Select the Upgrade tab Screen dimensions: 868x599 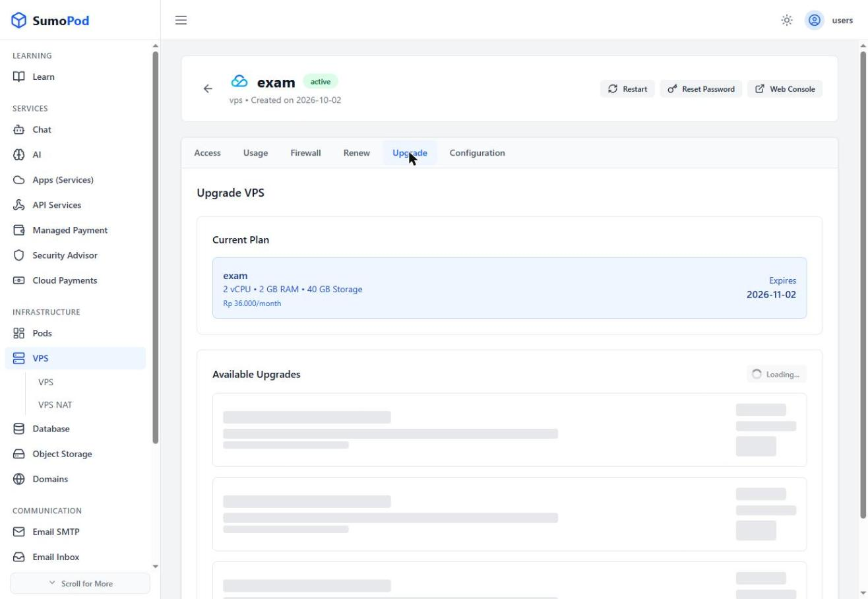[410, 153]
